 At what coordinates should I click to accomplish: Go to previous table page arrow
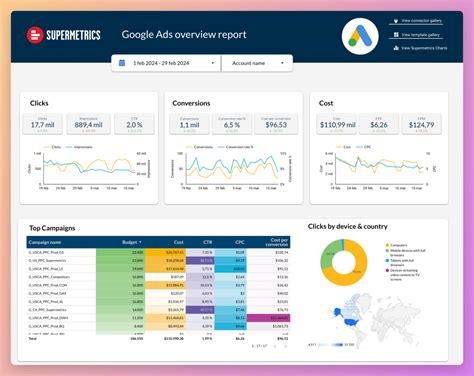click(x=275, y=346)
